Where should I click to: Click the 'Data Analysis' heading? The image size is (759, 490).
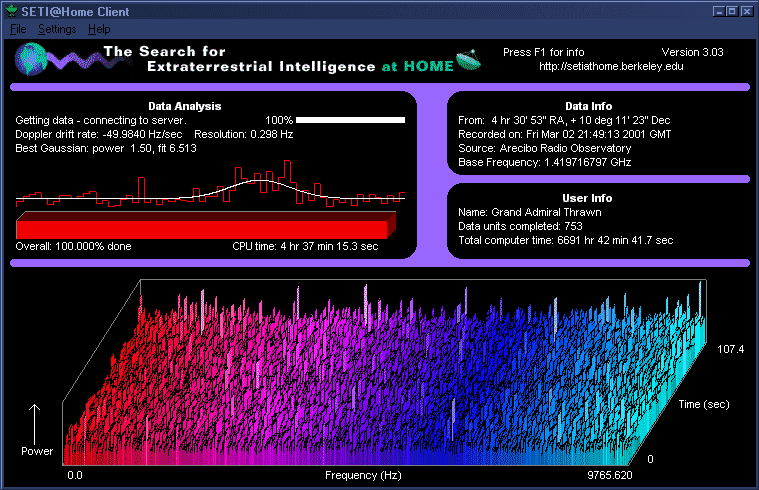click(x=184, y=106)
